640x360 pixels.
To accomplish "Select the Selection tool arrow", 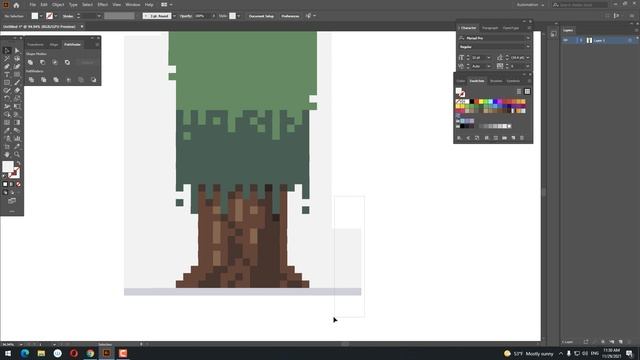I will 7,51.
